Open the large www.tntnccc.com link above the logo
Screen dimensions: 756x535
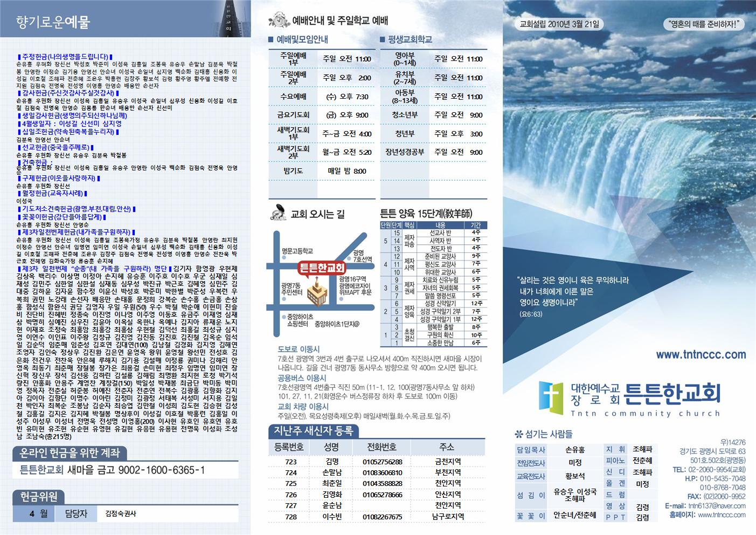coord(700,354)
